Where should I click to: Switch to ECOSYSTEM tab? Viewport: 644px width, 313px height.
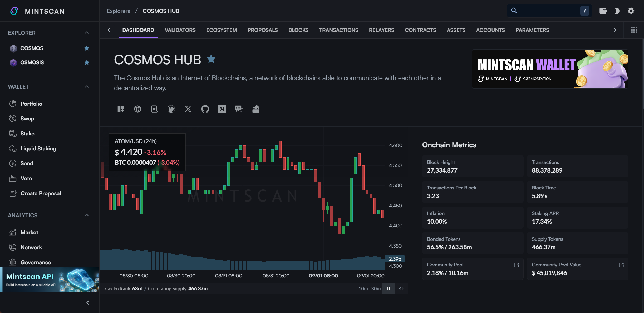(222, 30)
